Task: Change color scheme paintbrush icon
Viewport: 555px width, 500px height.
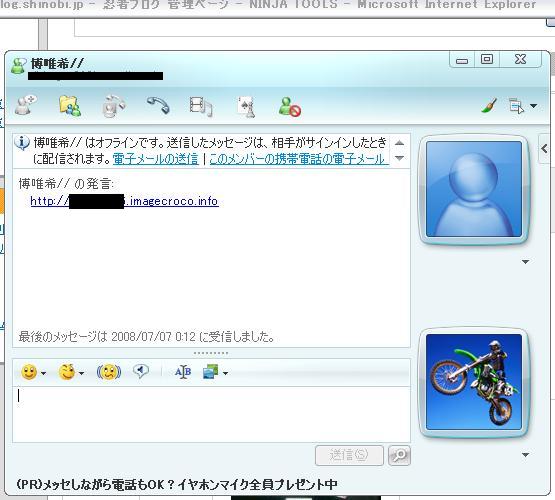Action: [490, 105]
